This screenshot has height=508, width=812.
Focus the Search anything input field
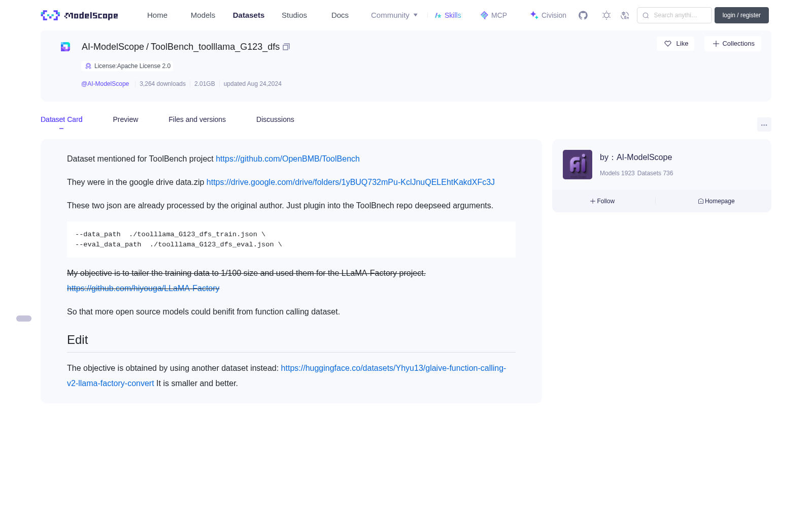coord(674,15)
